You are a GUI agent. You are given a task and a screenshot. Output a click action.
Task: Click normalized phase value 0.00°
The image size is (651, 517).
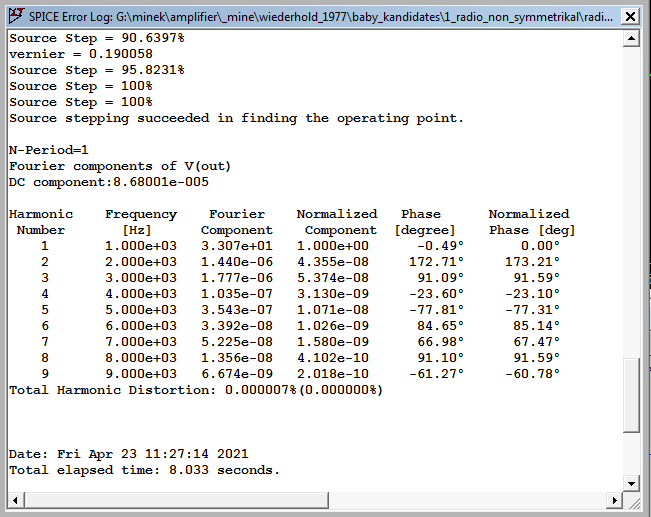540,246
